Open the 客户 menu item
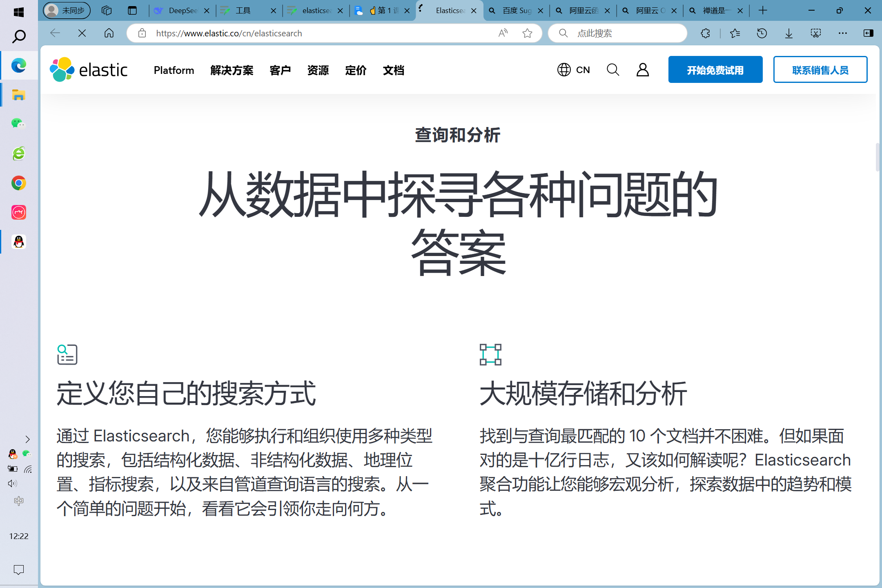 (280, 70)
